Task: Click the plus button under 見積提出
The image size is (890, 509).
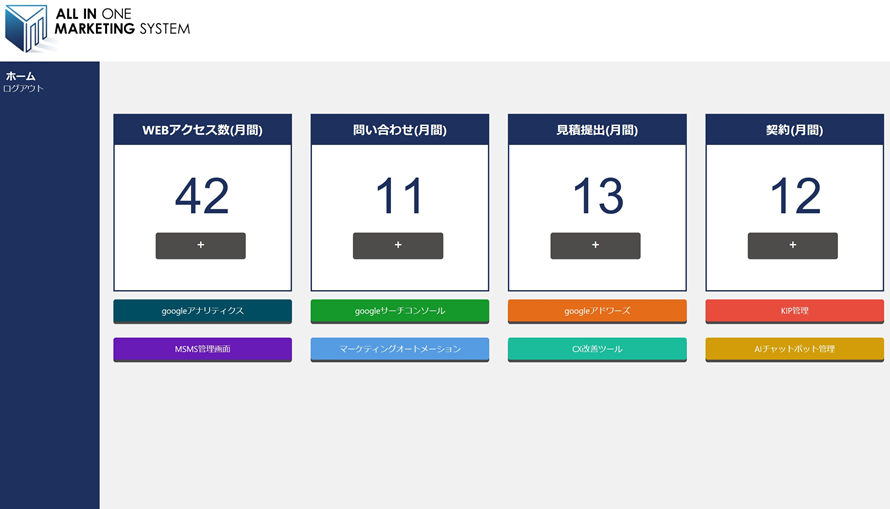Action: (x=595, y=246)
